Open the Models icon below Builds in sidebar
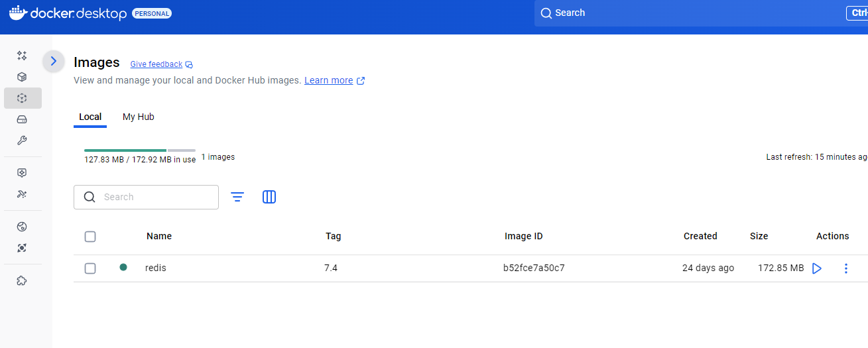 [x=22, y=173]
